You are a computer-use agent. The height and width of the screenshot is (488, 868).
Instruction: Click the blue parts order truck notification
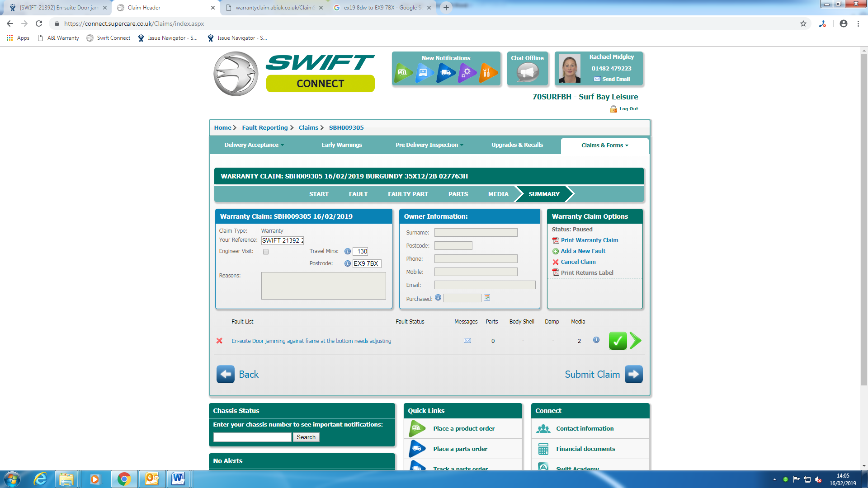point(446,72)
